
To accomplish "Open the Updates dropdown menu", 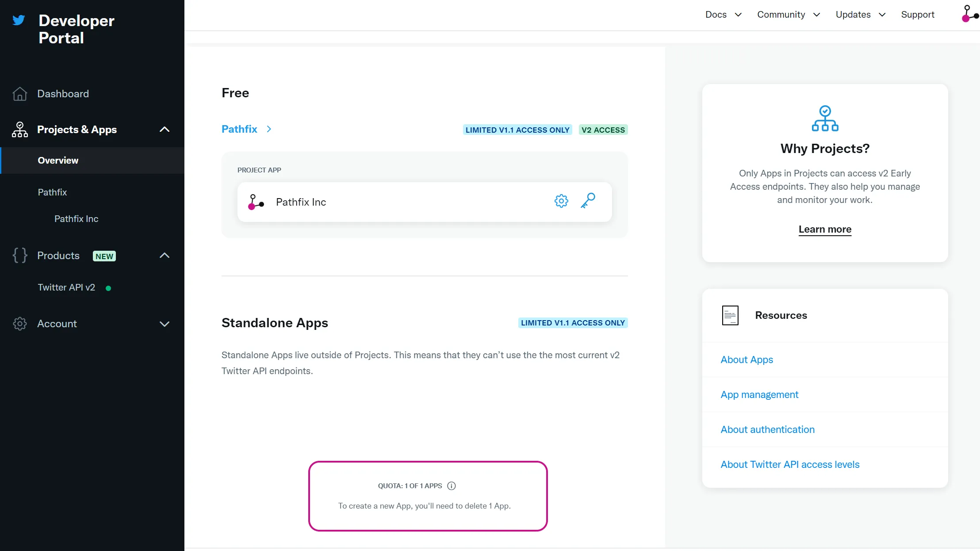I will pyautogui.click(x=861, y=15).
